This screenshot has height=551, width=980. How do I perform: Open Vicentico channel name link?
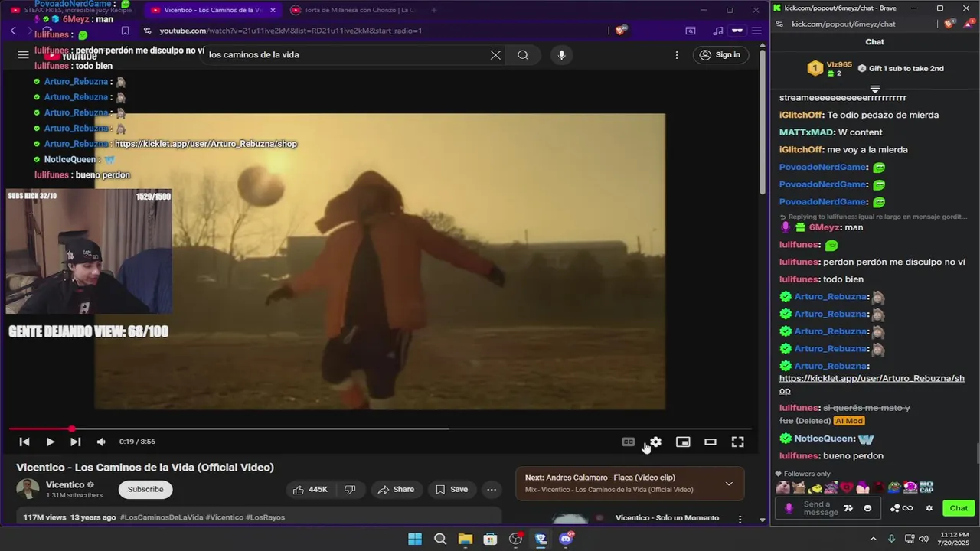[65, 484]
